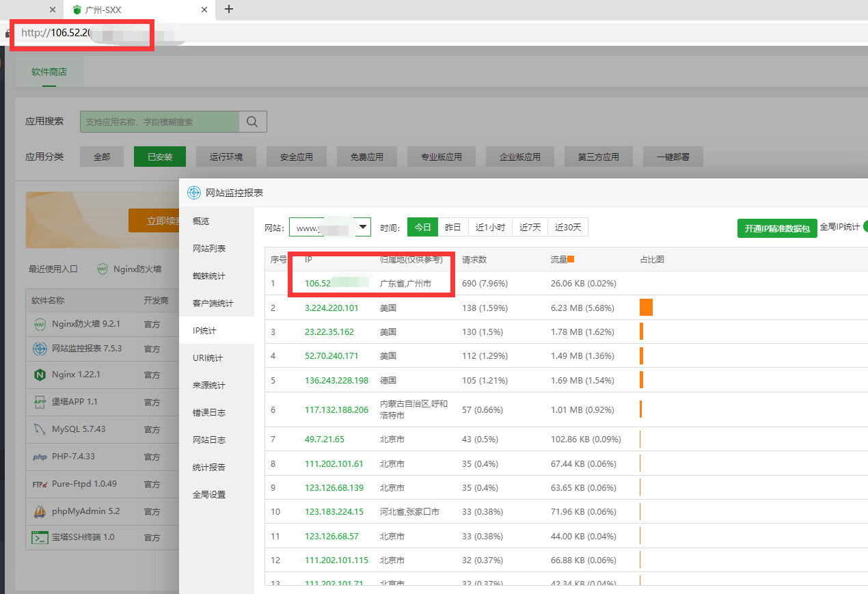This screenshot has height=594, width=868.
Task: Focus the 应用搜索 search input field
Action: point(159,122)
